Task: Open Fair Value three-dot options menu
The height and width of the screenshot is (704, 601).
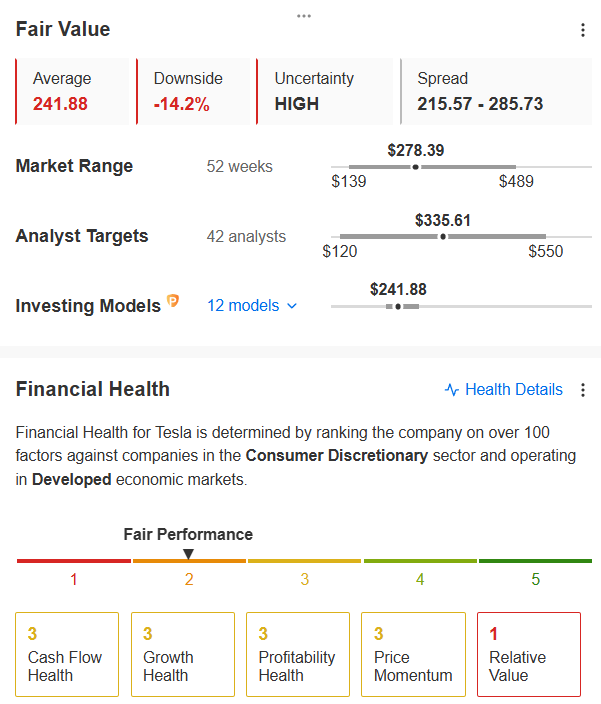Action: [583, 30]
